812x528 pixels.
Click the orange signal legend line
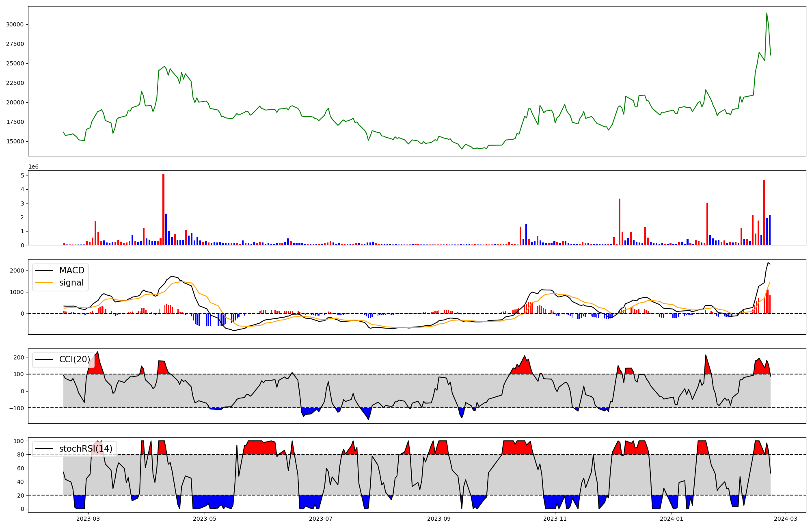point(44,283)
